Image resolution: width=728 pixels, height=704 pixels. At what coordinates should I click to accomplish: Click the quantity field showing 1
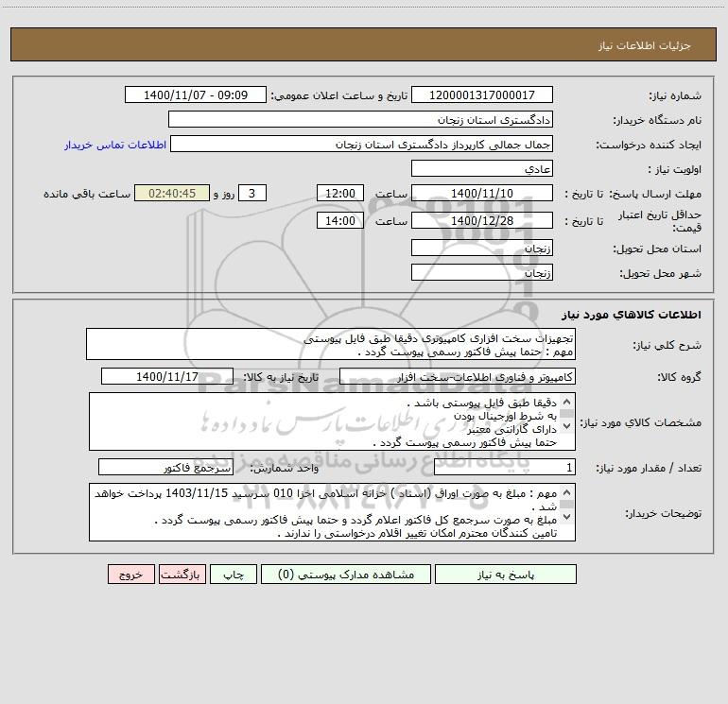tap(505, 468)
